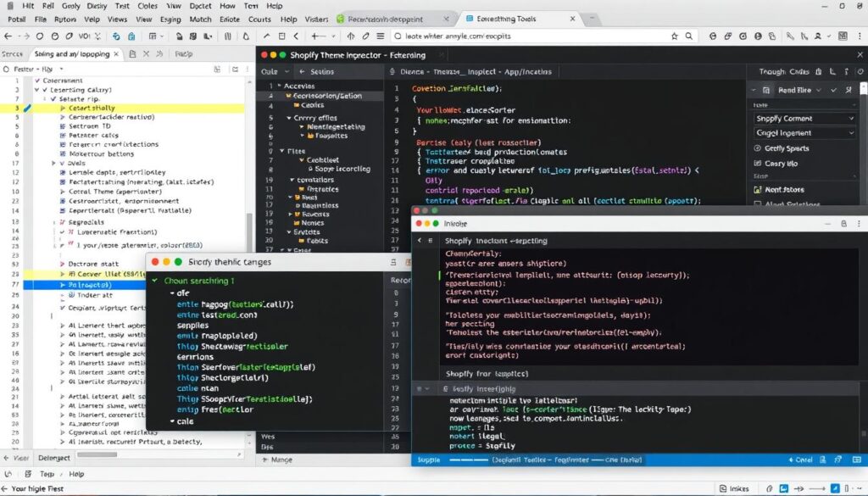
Task: Click the checkmark icon next to Rand Flire
Action: point(834,90)
